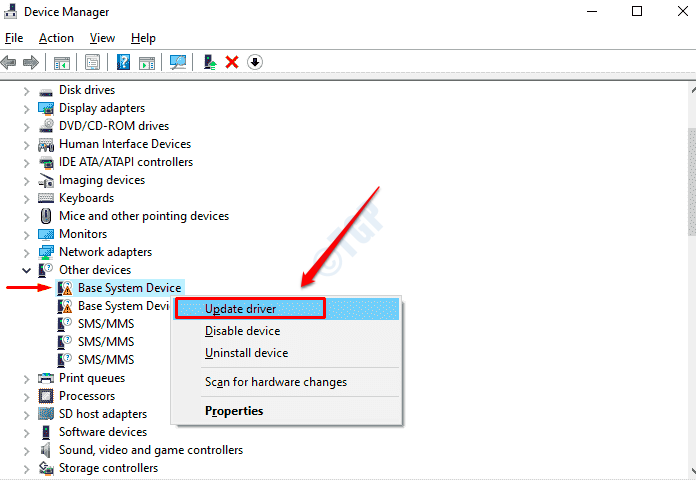Viewport: 696px width, 481px height.
Task: Select the Software devices label
Action: click(x=103, y=432)
